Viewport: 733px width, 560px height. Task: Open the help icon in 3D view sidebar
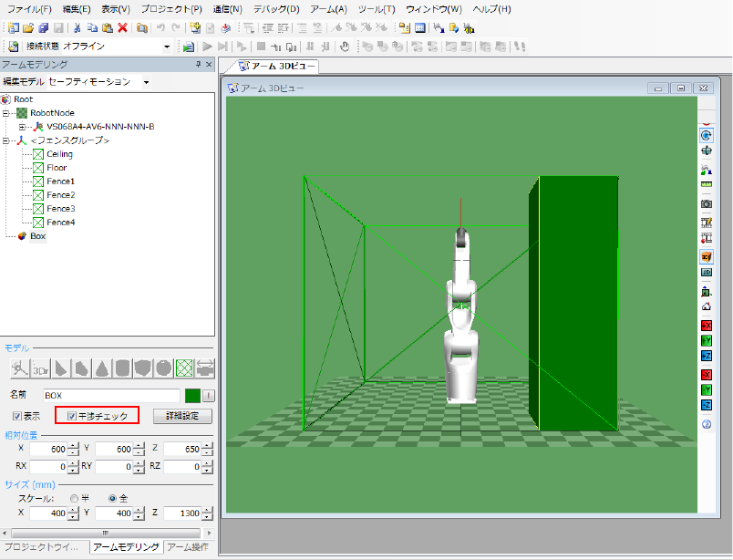tap(706, 424)
